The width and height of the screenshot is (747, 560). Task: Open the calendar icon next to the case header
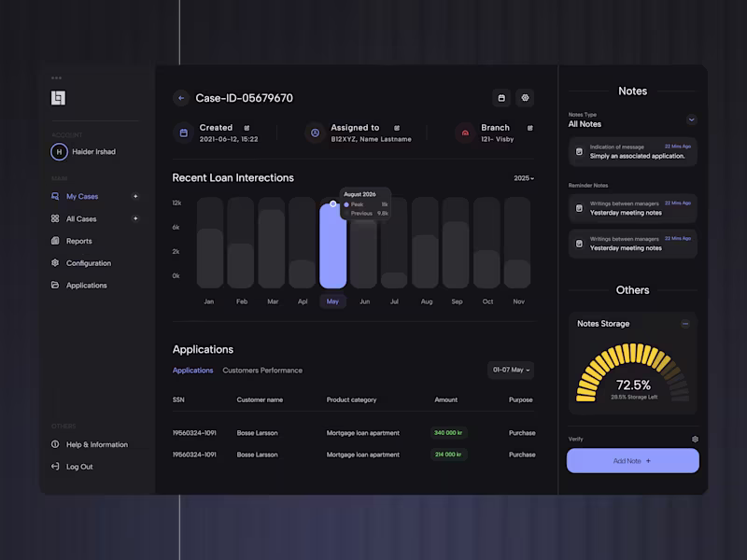(x=501, y=97)
